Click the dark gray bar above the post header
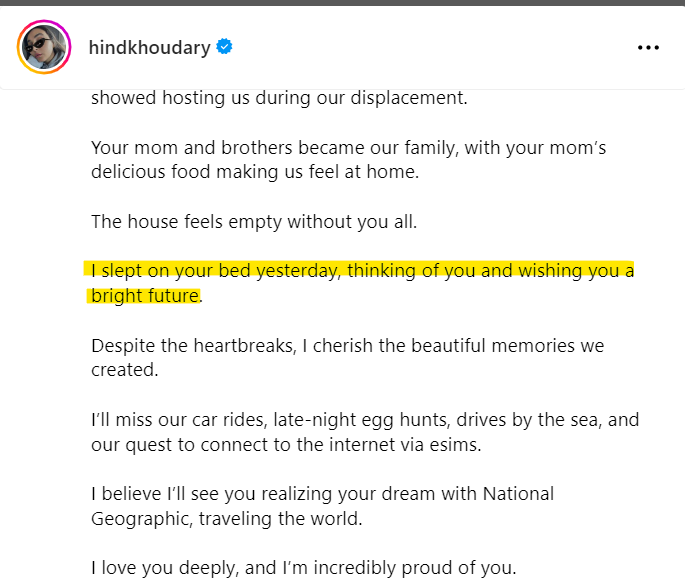 342,3
